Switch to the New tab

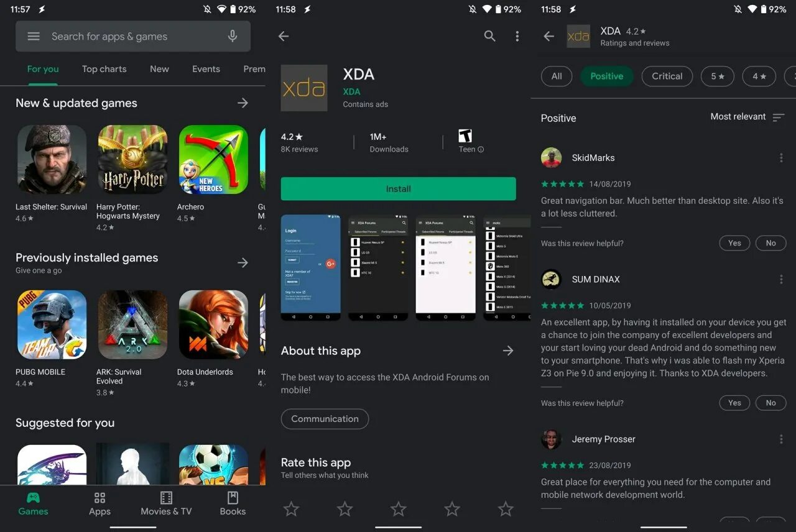point(159,69)
